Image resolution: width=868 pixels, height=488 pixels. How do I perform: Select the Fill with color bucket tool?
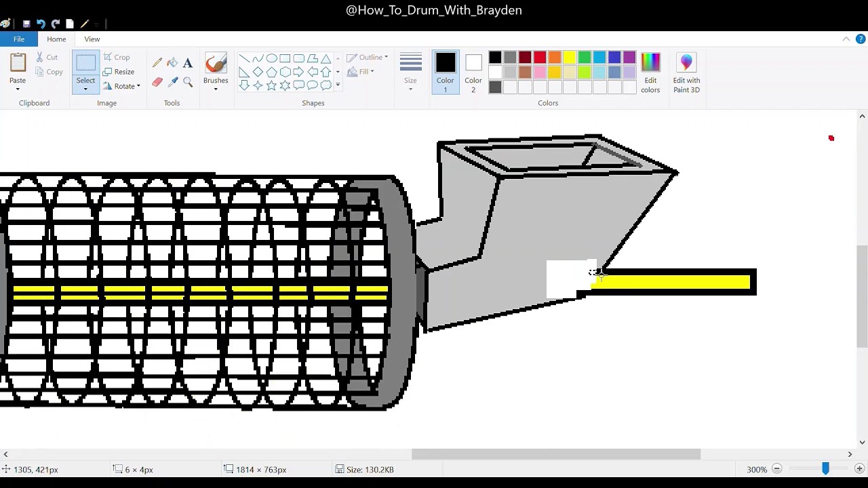point(172,63)
